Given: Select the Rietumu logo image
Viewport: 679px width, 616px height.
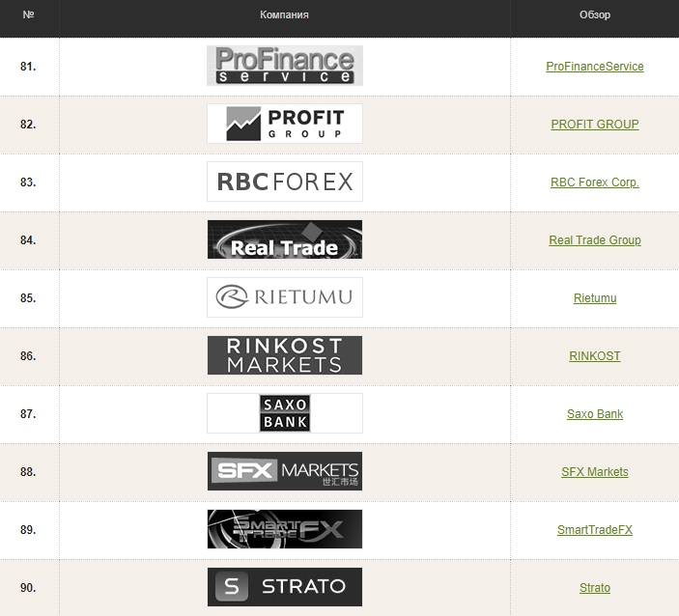Looking at the screenshot, I should 284,297.
